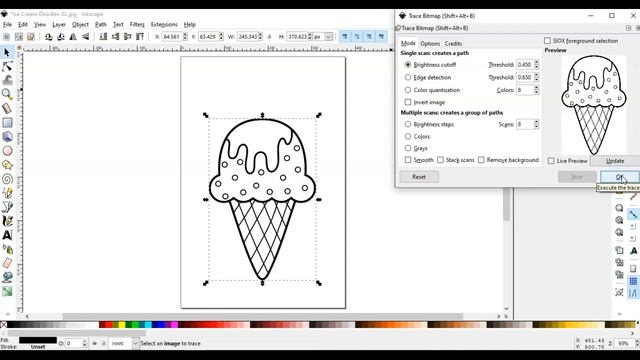Toggle Remove background checkbox

tap(481, 160)
